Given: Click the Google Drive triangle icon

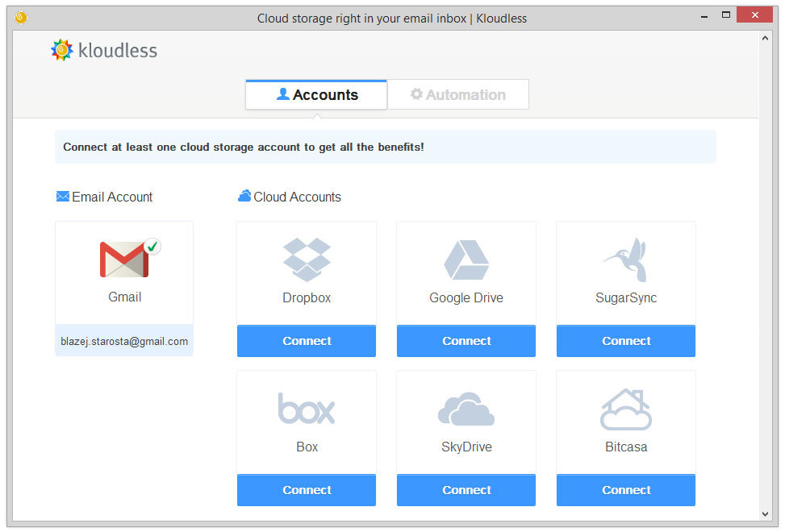Looking at the screenshot, I should click(x=466, y=260).
